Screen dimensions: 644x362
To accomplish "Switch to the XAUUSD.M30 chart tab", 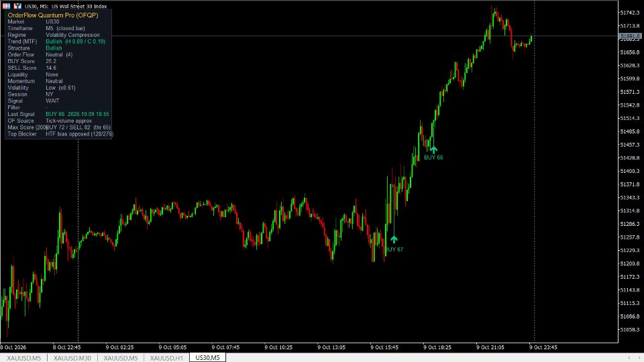I will click(x=72, y=358).
